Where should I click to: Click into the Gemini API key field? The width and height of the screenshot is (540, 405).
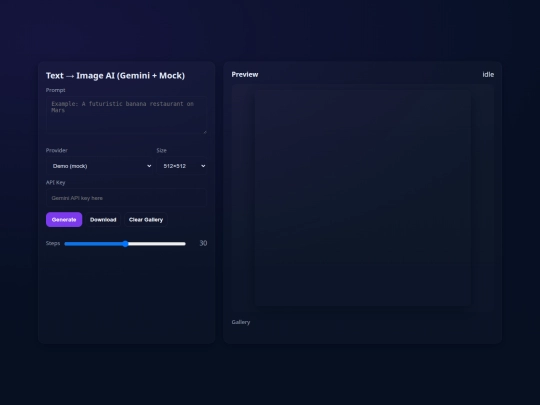126,198
